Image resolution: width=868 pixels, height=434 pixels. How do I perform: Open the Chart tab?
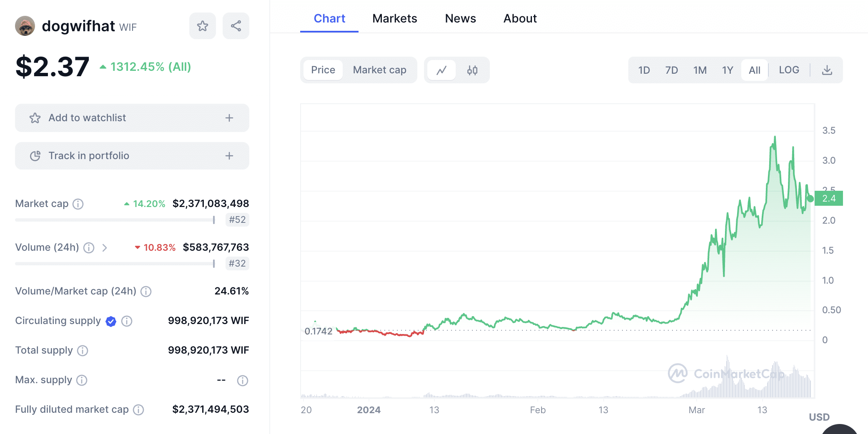click(329, 18)
